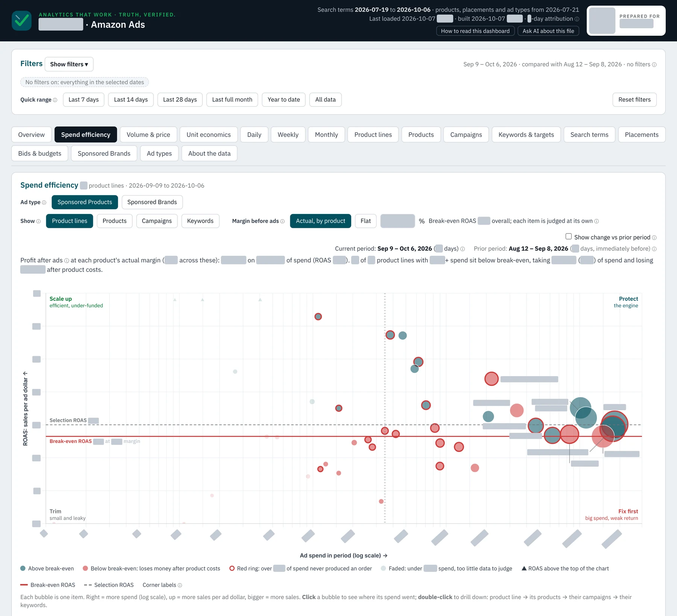677x616 pixels.
Task: Go to Placements tab
Action: click(642, 135)
